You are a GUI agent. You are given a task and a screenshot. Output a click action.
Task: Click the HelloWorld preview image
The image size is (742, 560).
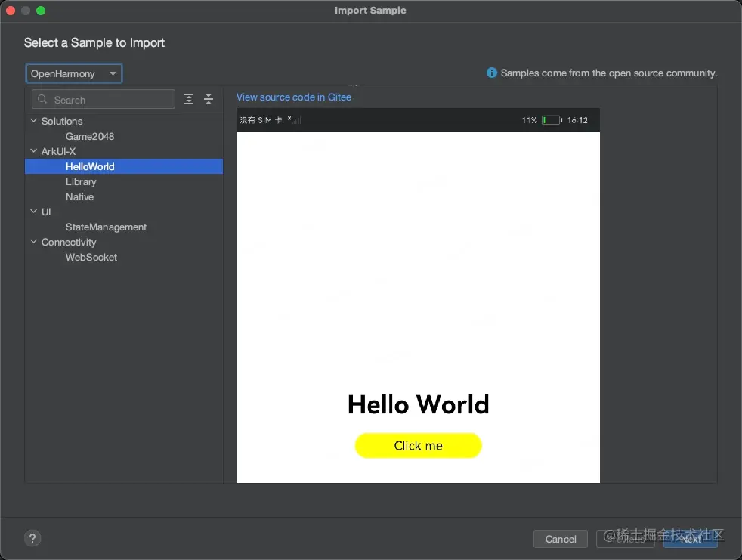point(419,295)
